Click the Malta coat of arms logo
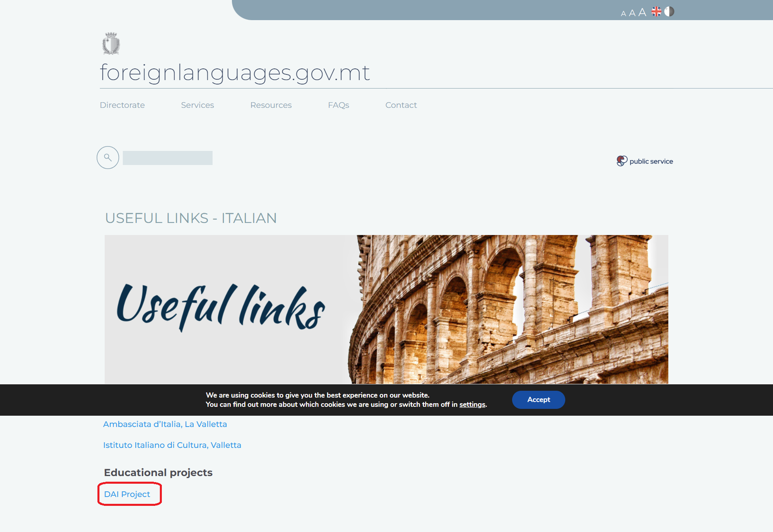This screenshot has width=773, height=532. [111, 43]
